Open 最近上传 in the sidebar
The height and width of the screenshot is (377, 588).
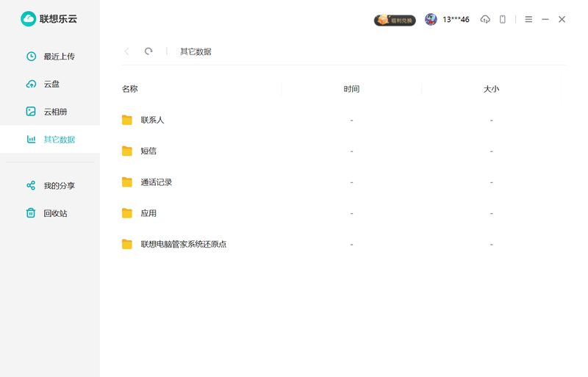point(59,57)
